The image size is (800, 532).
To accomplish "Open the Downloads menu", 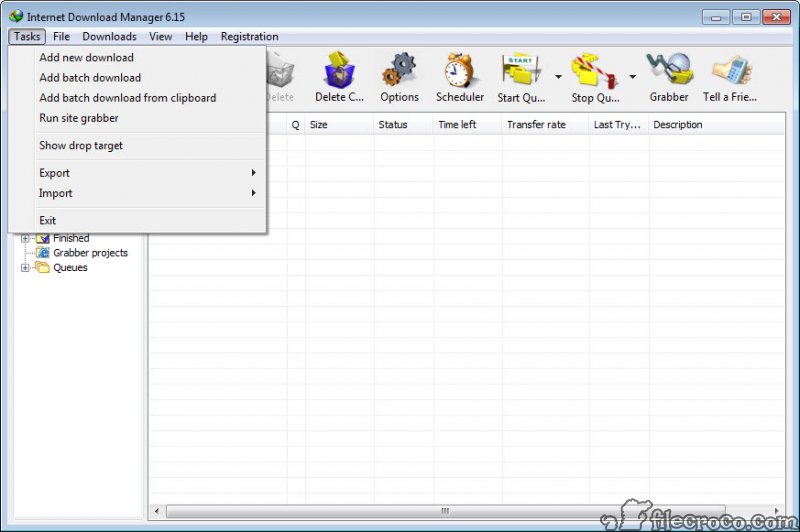I will [x=109, y=36].
